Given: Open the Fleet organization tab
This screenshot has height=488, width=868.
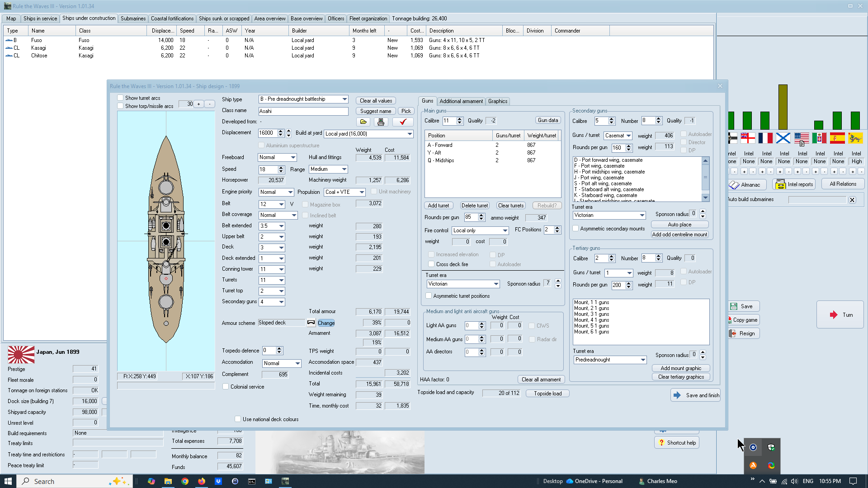Looking at the screenshot, I should coord(368,19).
